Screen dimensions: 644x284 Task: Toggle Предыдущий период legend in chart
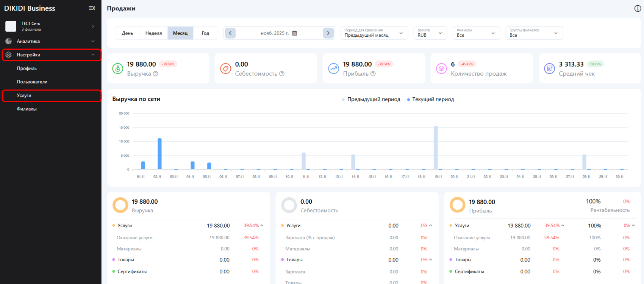(x=371, y=99)
